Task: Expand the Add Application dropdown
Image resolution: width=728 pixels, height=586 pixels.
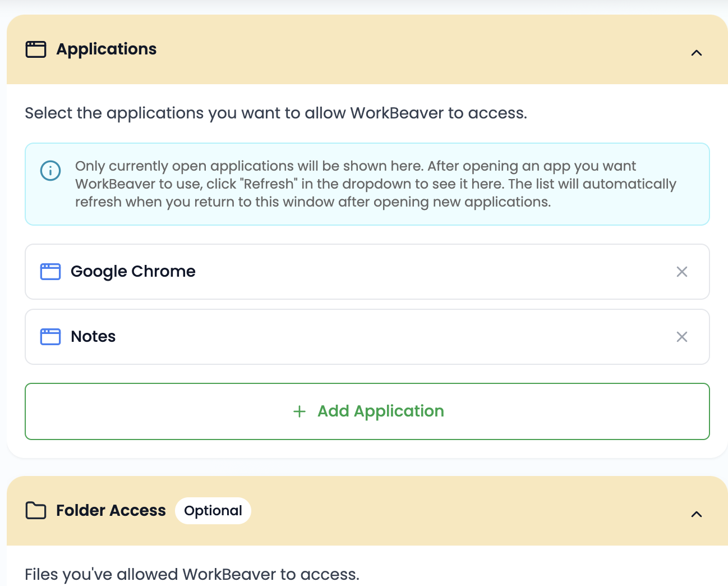Action: (x=367, y=411)
